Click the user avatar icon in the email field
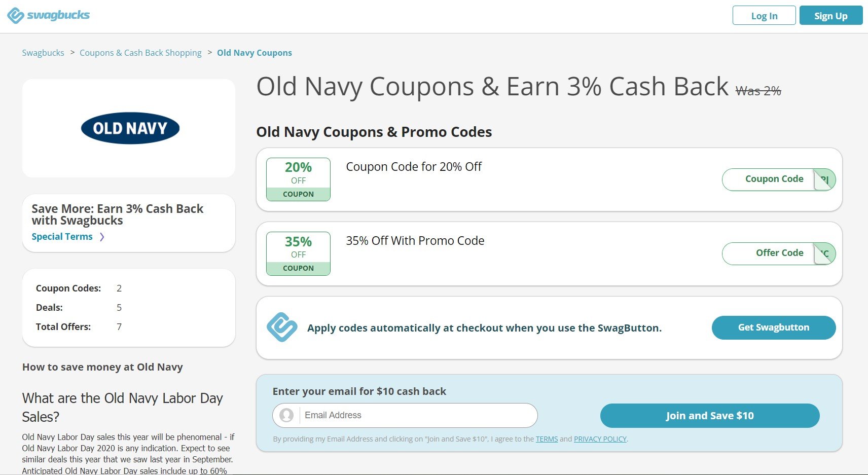The image size is (868, 475). pyautogui.click(x=286, y=415)
